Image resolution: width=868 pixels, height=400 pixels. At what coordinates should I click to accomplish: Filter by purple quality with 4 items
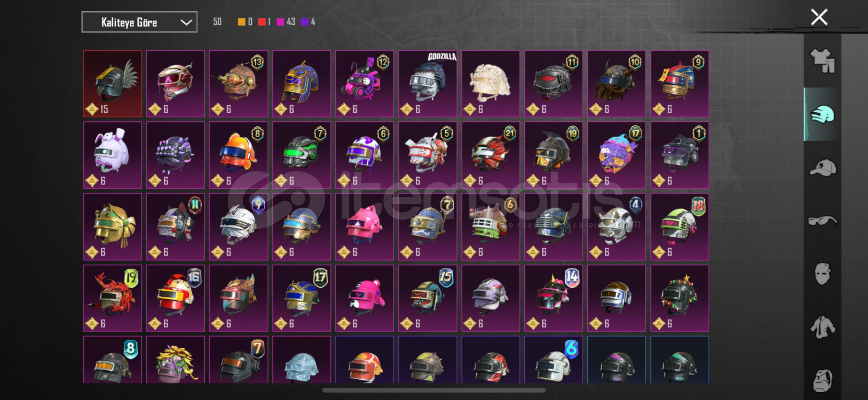point(308,22)
